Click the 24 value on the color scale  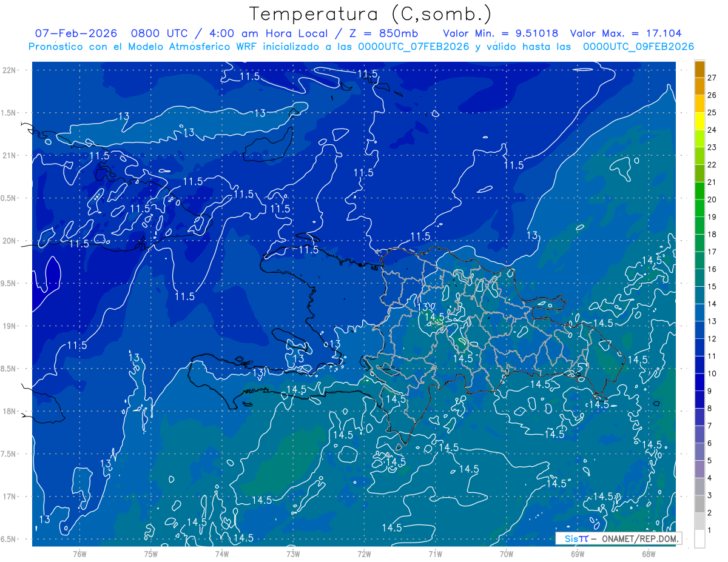(712, 130)
